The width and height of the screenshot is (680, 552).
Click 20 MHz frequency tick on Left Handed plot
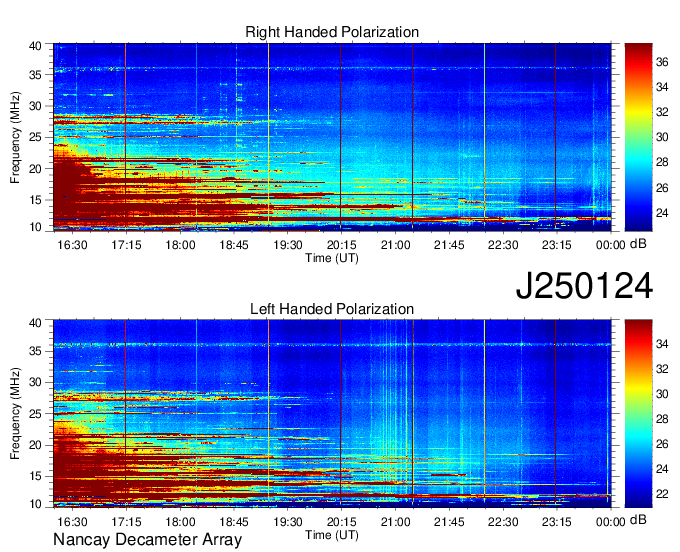(36, 445)
